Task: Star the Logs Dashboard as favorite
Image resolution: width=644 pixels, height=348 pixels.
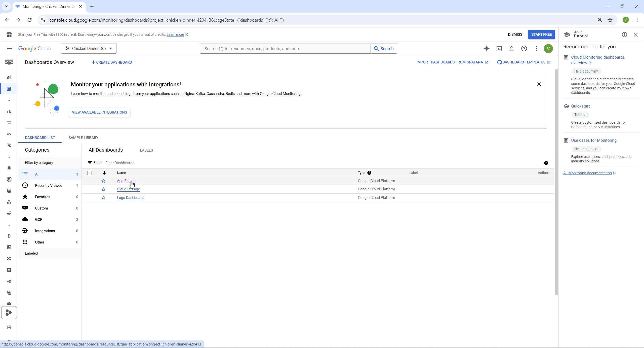Action: click(103, 198)
